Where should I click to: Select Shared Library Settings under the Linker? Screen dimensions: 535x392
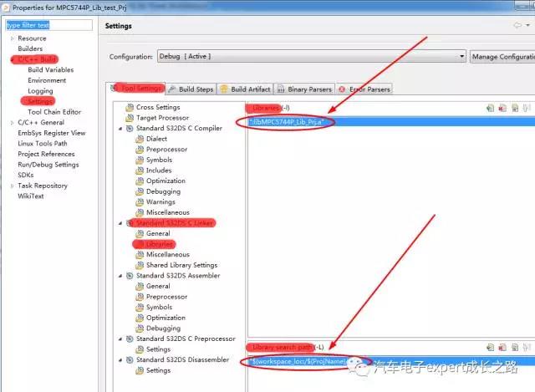pos(181,265)
